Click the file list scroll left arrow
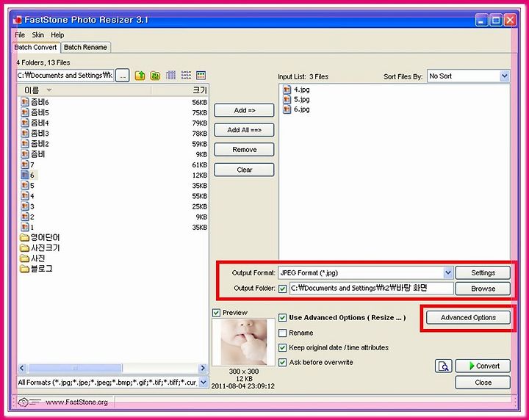The height and width of the screenshot is (420, 529). [22, 368]
